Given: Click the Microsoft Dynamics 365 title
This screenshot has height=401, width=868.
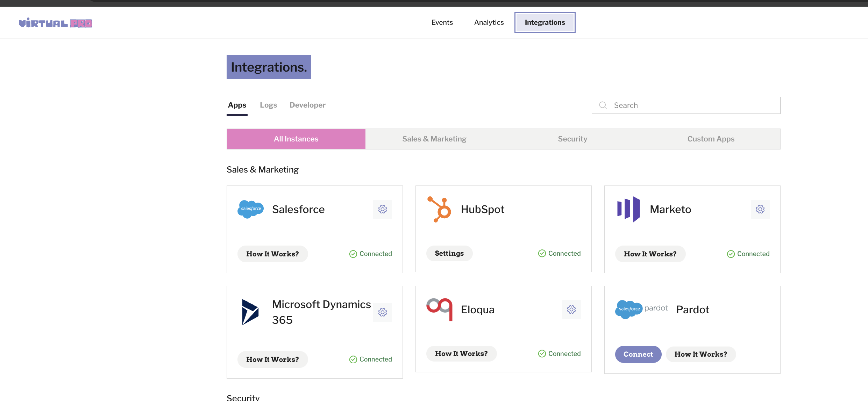Looking at the screenshot, I should click(x=321, y=312).
